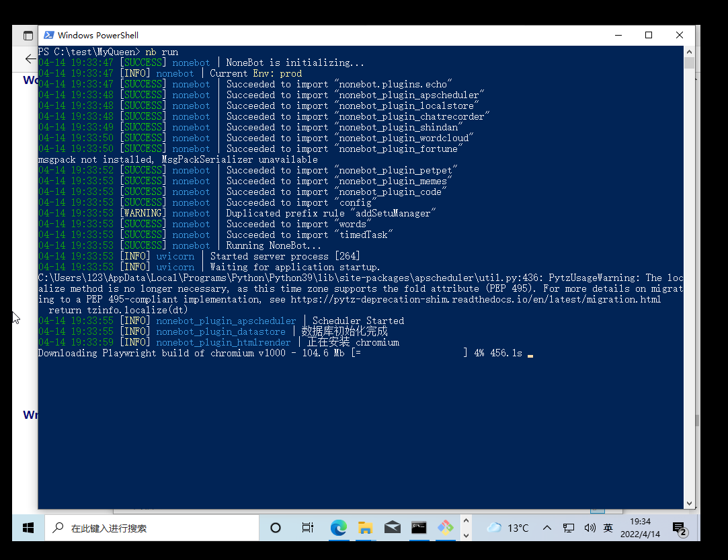Screen dimensions: 728x560
Task: Click the back arrow in background window
Action: tap(30, 59)
